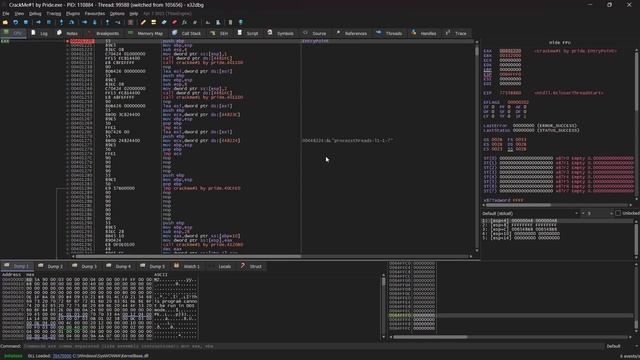640x360 pixels.
Task: Open the Functions fx toolbar icon
Action: pyautogui.click(x=184, y=22)
